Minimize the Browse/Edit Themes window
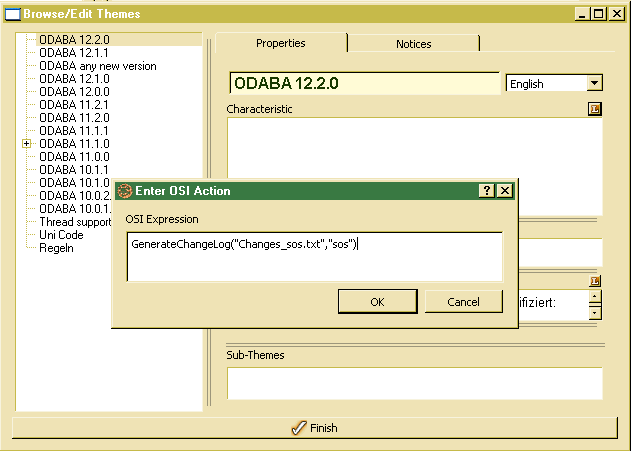Viewport: 631px width, 451px height. (x=583, y=14)
